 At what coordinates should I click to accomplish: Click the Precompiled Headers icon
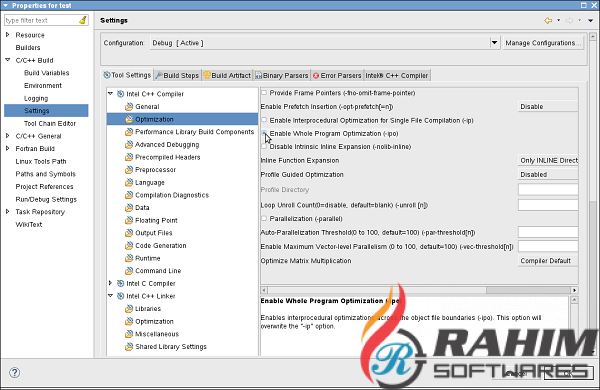pyautogui.click(x=129, y=157)
